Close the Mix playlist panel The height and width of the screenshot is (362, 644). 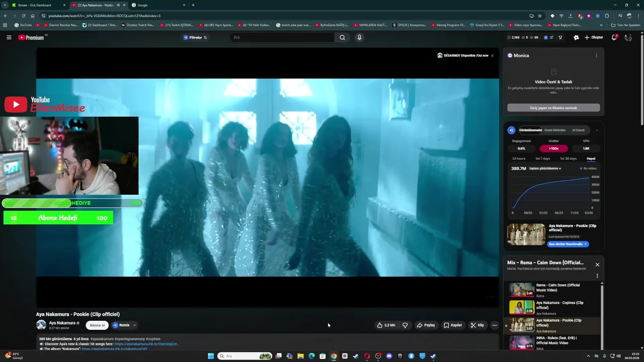597,264
